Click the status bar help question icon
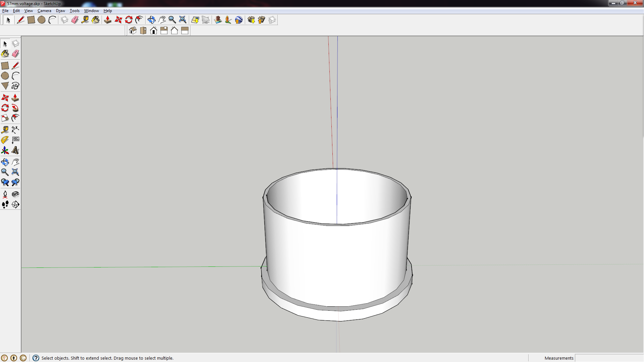 pos(36,358)
